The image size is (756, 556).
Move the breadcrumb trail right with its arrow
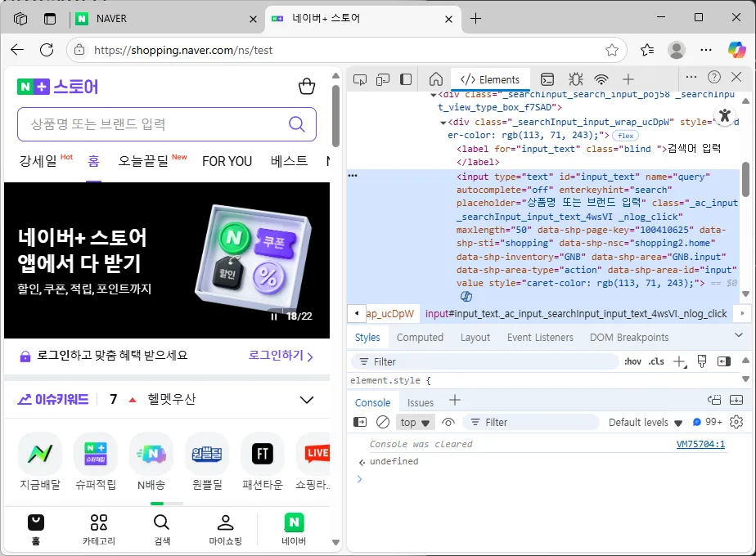click(743, 313)
